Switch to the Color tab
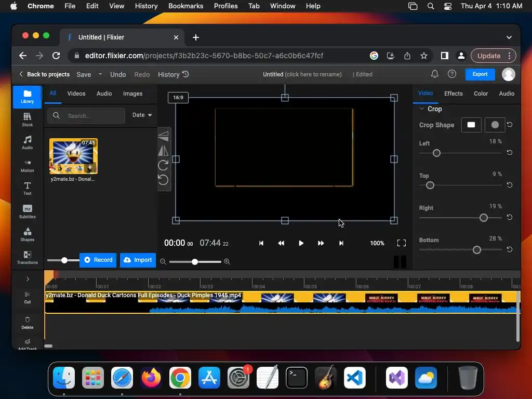The image size is (532, 399). [x=481, y=94]
